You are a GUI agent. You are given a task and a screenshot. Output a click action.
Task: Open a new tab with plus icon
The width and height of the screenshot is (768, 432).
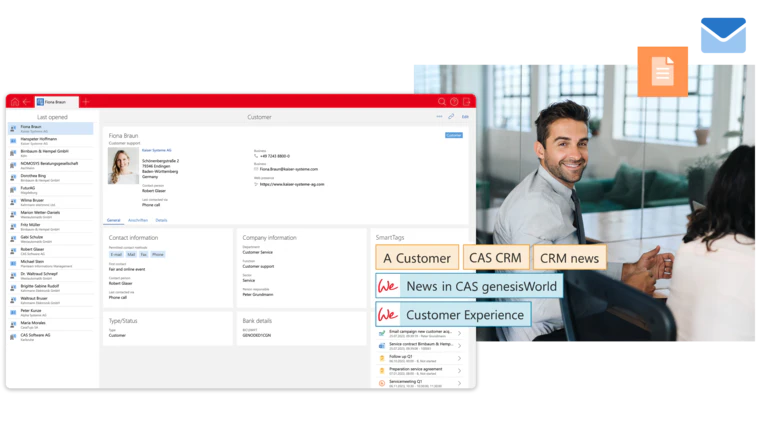pyautogui.click(x=86, y=102)
